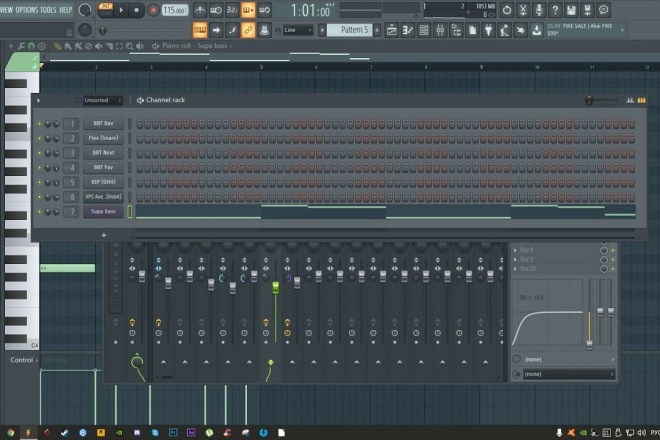Open the Unsorted channel filter dropdown
660x440 pixels.
tap(102, 100)
